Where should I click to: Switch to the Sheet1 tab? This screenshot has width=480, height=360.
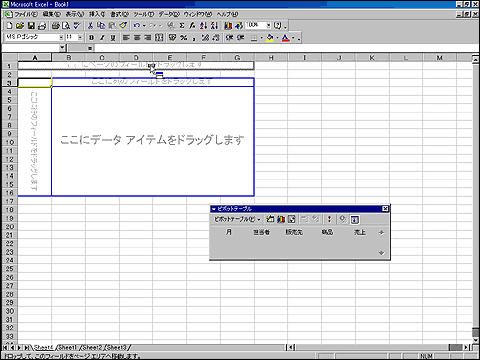click(x=68, y=348)
